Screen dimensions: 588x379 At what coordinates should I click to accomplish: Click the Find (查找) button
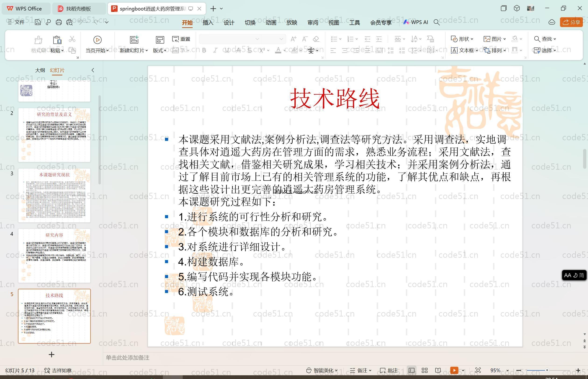(x=545, y=39)
